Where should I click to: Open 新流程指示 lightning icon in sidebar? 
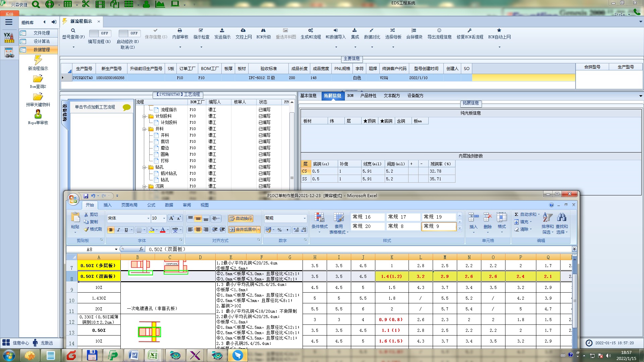tap(38, 60)
